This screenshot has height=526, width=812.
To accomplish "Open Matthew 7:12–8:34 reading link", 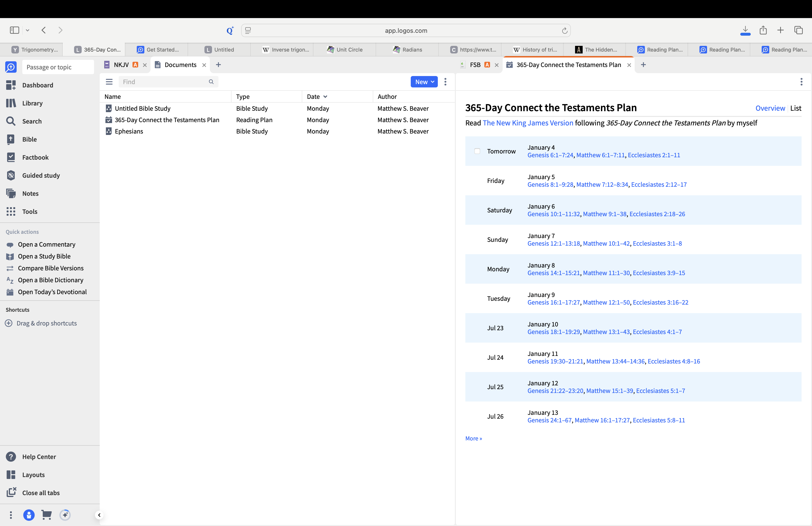I will tap(602, 184).
